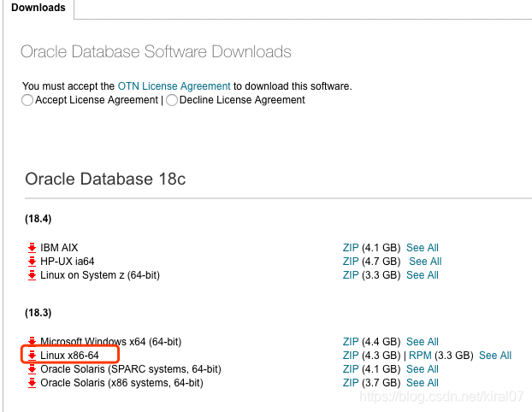532x412 pixels.
Task: Click the HP-UX ia64 platform name
Action: [x=68, y=262]
